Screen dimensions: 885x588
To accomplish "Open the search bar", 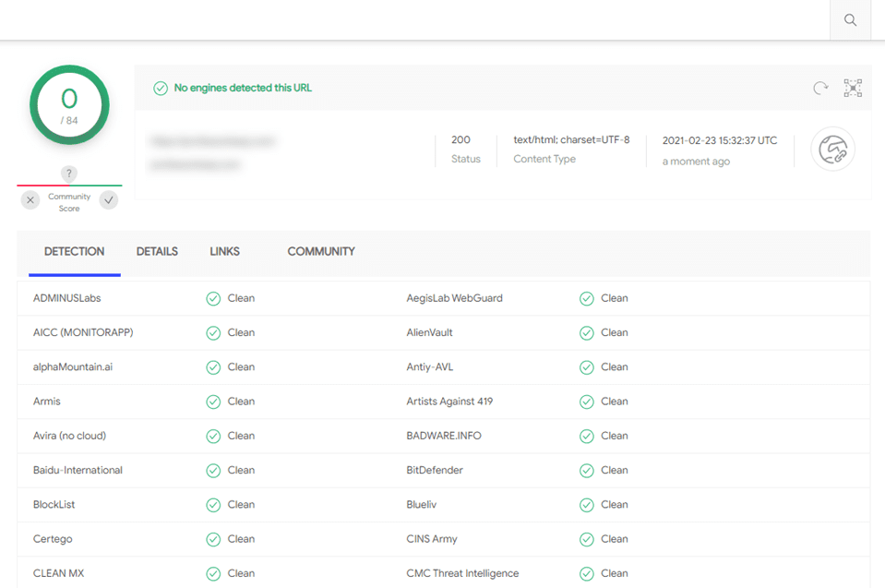I will 849,19.
